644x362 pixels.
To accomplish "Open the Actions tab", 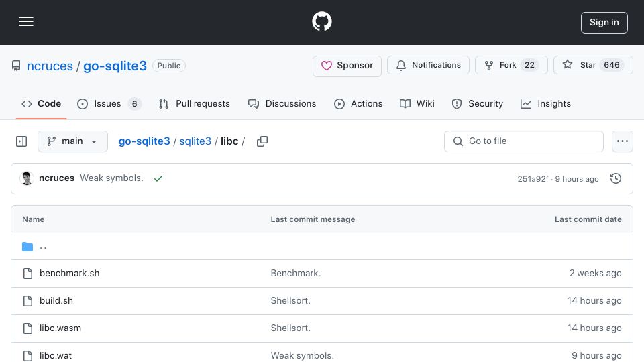I will point(358,104).
